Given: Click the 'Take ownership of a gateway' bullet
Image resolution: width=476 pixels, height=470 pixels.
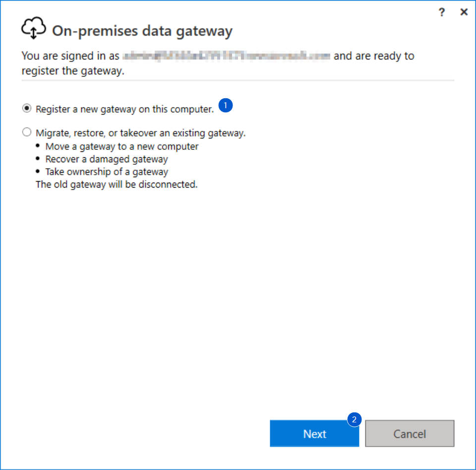Looking at the screenshot, I should click(x=107, y=172).
